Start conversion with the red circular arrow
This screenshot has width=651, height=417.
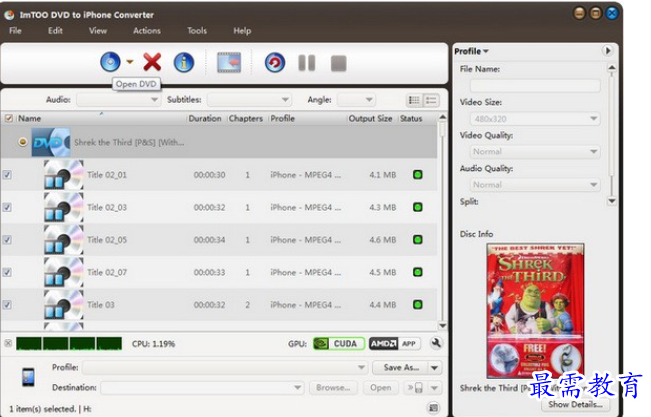tap(275, 63)
